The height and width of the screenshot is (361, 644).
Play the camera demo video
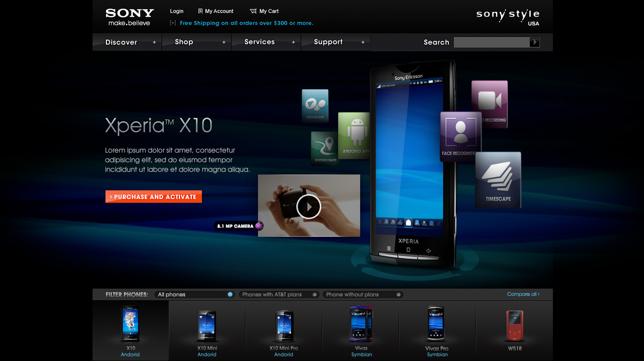[x=308, y=207]
